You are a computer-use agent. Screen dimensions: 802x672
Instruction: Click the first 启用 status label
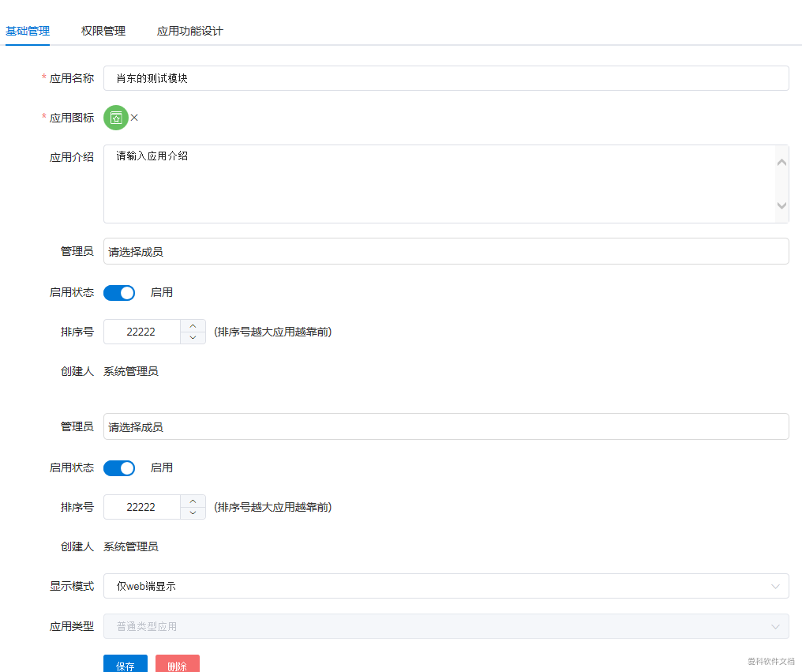pos(162,292)
